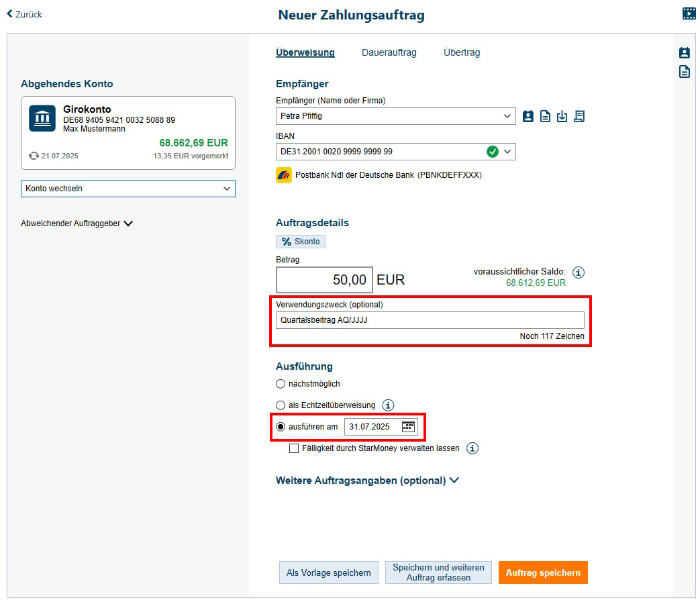Switch to the Übertrag tab
700x600 pixels.
pos(462,52)
